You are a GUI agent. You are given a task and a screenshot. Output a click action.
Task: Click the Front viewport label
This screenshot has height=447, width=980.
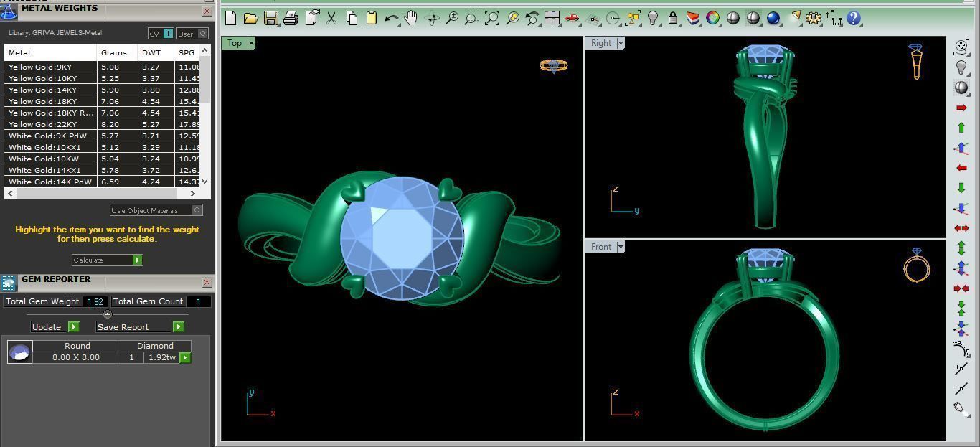pyautogui.click(x=601, y=247)
